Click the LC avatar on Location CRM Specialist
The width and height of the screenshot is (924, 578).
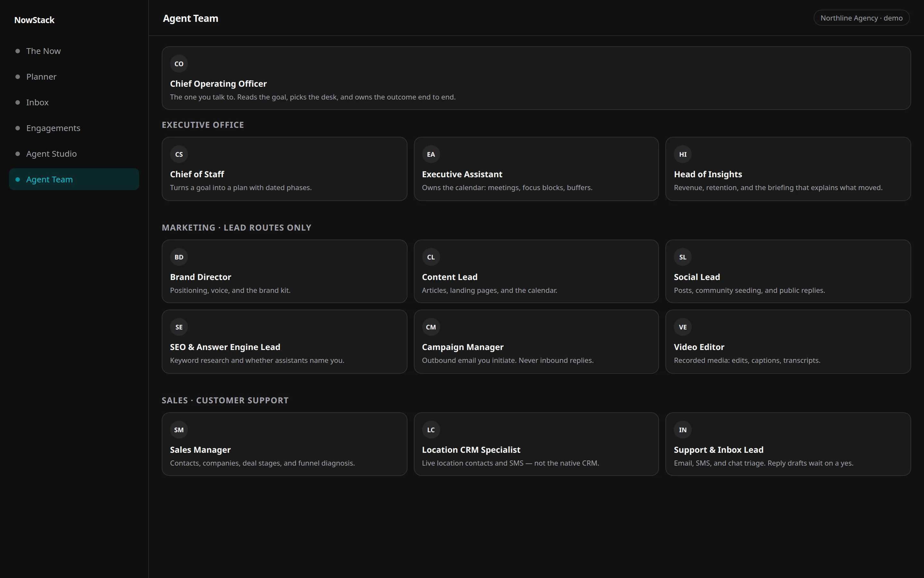[431, 430]
